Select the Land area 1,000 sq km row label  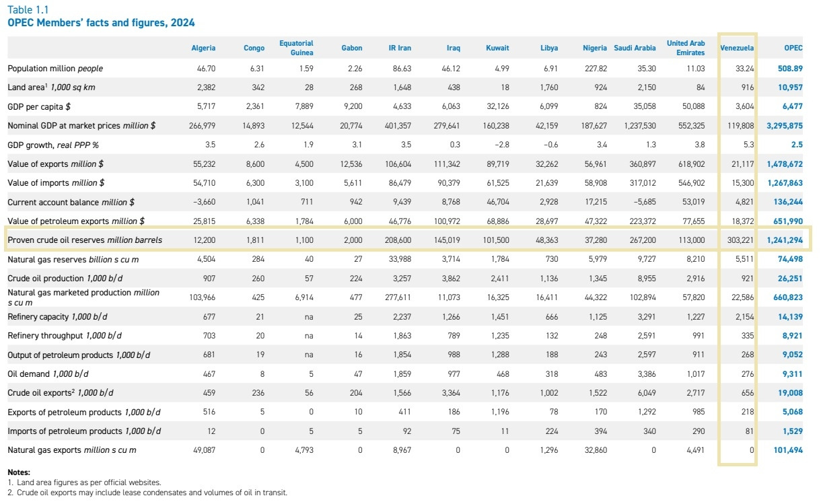[51, 87]
